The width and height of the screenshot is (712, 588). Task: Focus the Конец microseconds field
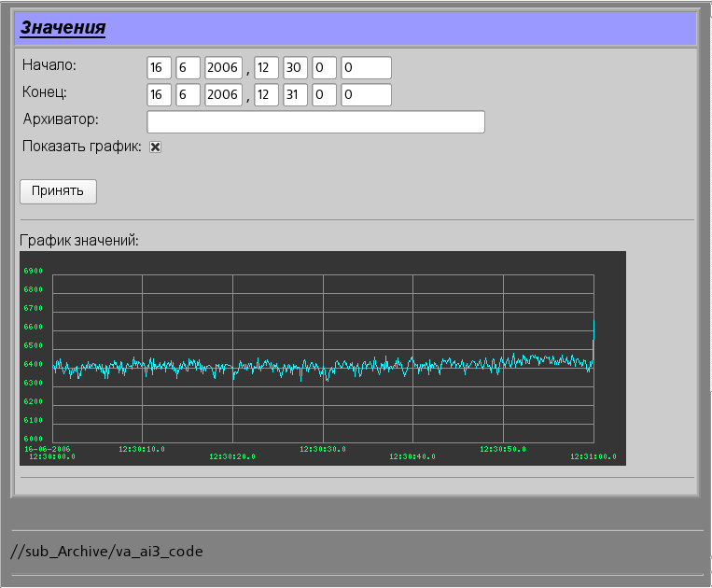coord(366,95)
